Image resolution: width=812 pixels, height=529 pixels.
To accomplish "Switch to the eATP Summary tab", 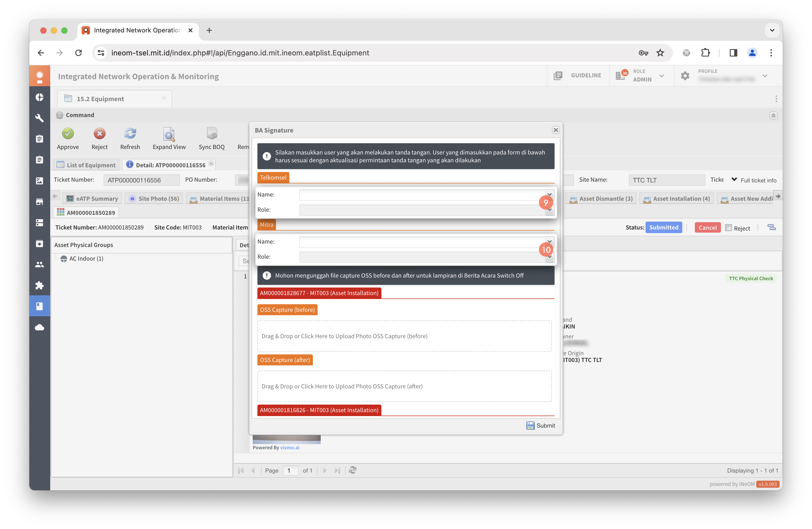I will click(x=92, y=198).
